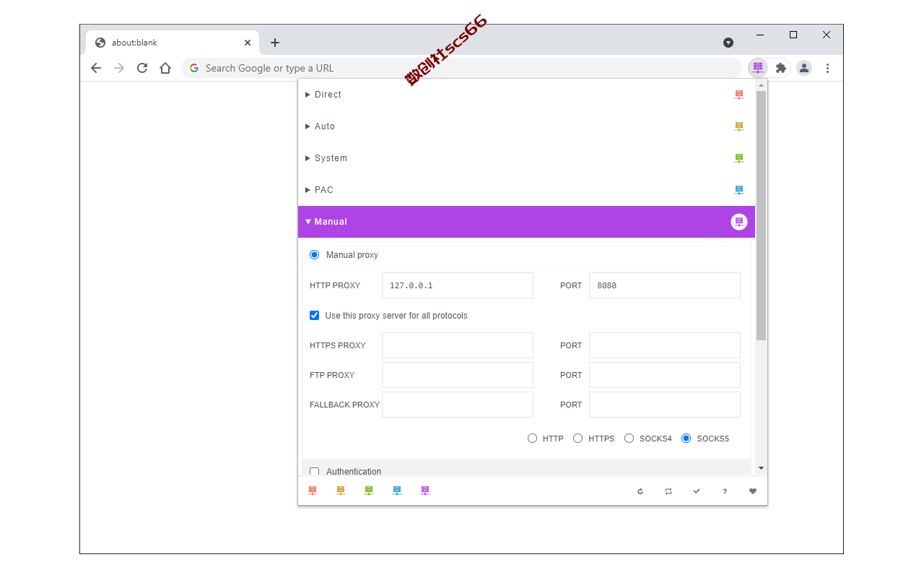Click the HTTP PROXY address field
The width and height of the screenshot is (924, 578).
[458, 285]
